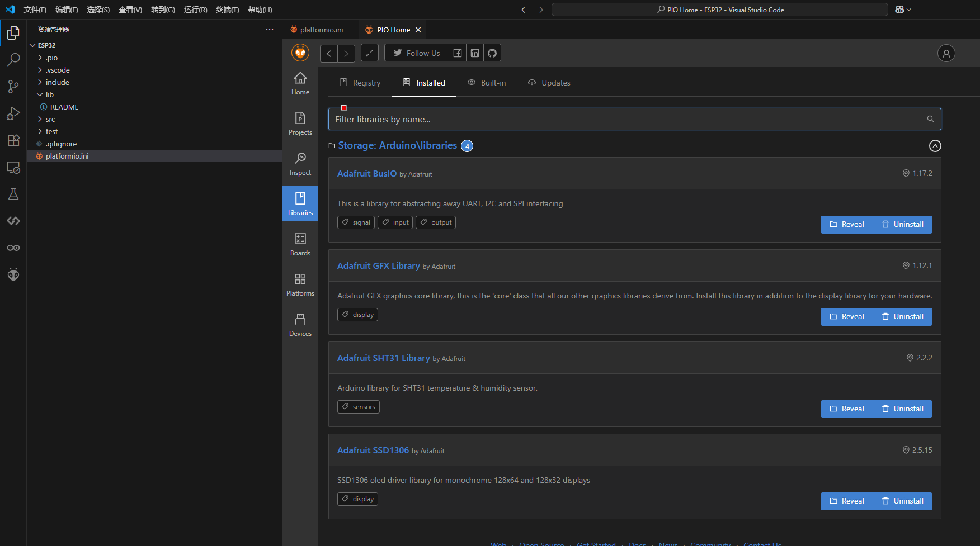Viewport: 980px width, 546px height.
Task: Open Inspect section in PIO sidebar
Action: pyautogui.click(x=300, y=164)
